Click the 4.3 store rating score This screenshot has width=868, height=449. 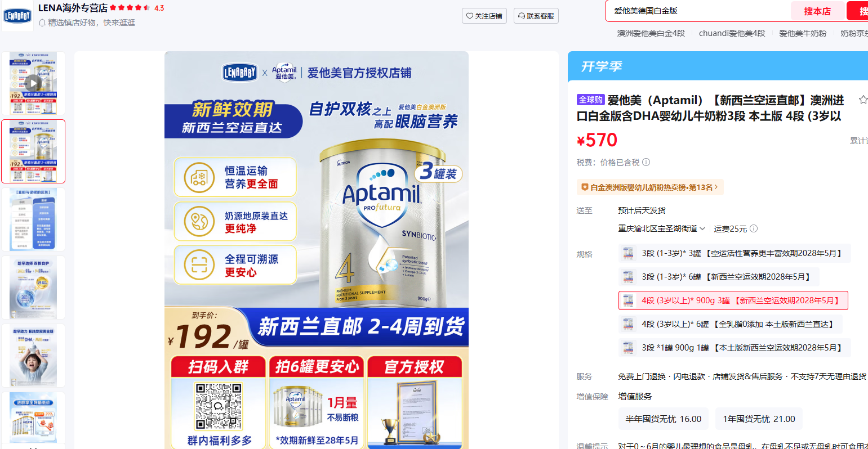tap(159, 8)
